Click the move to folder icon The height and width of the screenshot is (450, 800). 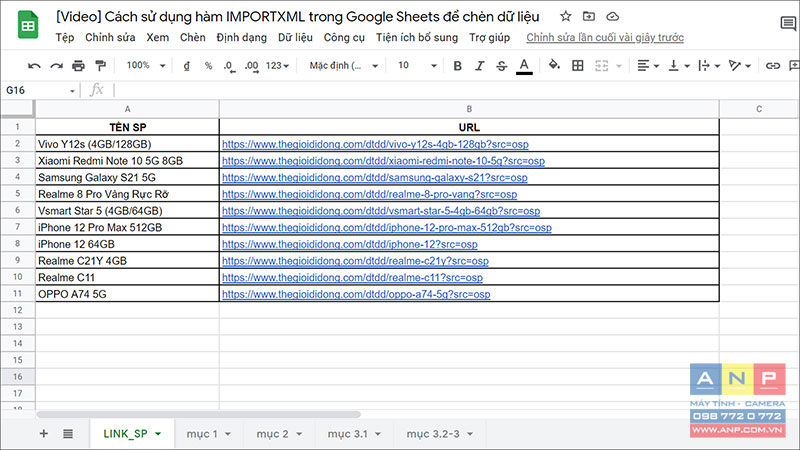(x=589, y=16)
